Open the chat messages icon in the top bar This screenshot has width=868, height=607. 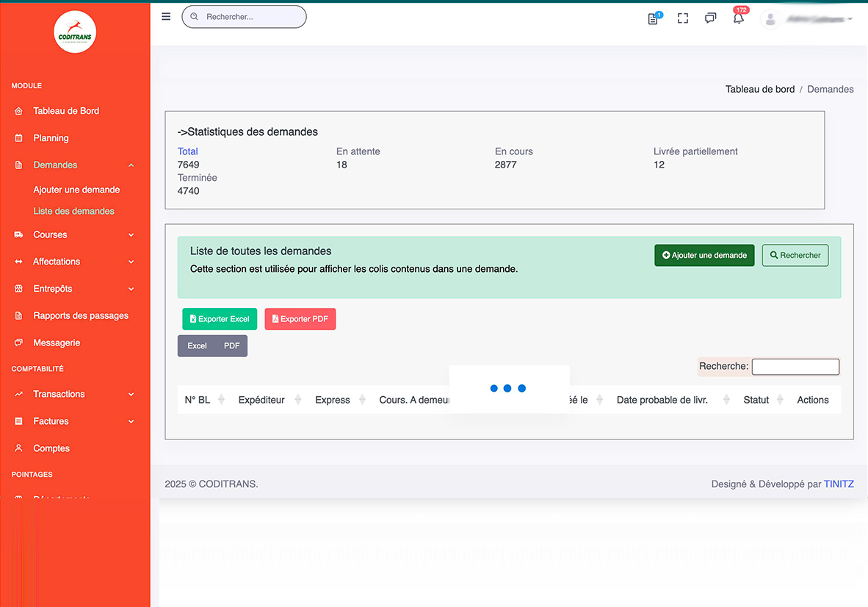(x=710, y=18)
